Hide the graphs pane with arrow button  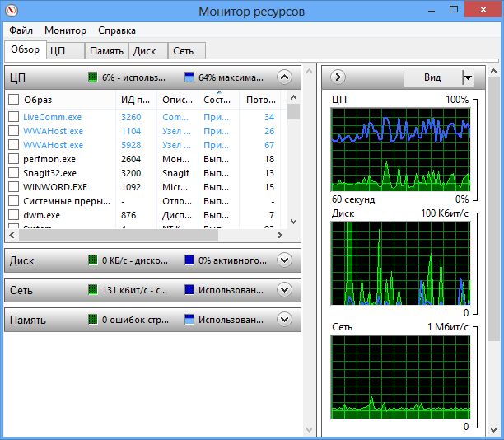point(337,77)
